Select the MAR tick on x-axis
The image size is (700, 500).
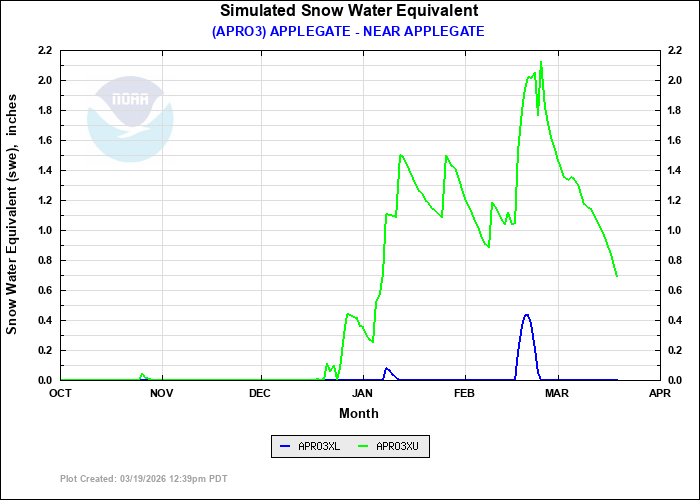click(x=556, y=392)
